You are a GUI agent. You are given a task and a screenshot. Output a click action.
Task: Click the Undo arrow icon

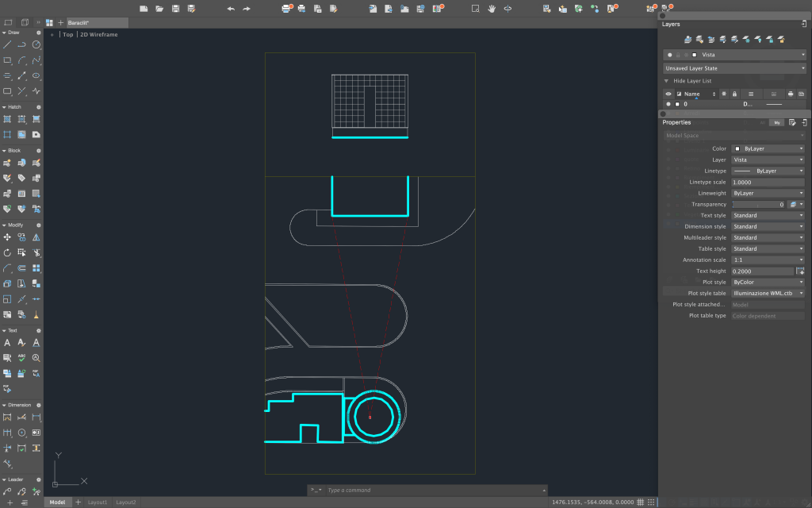231,8
